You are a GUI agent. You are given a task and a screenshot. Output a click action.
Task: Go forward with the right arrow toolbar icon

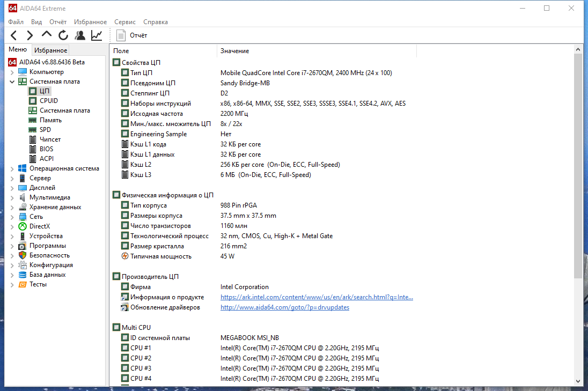[x=30, y=35]
